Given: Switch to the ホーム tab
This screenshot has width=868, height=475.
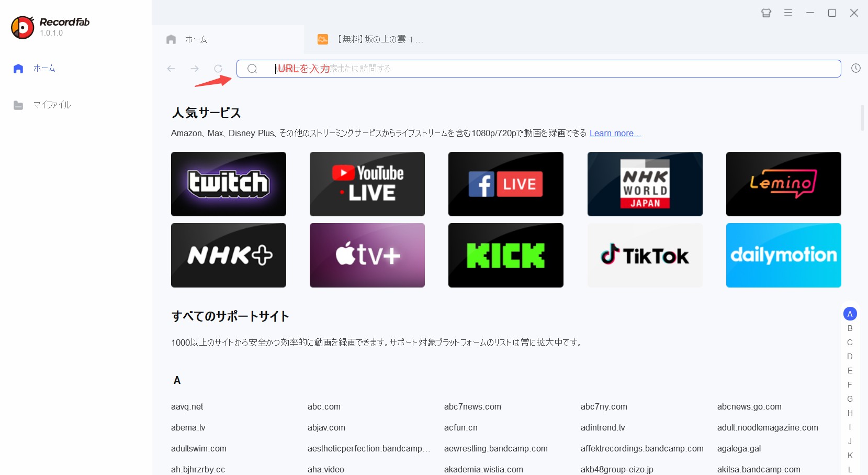Looking at the screenshot, I should (229, 39).
